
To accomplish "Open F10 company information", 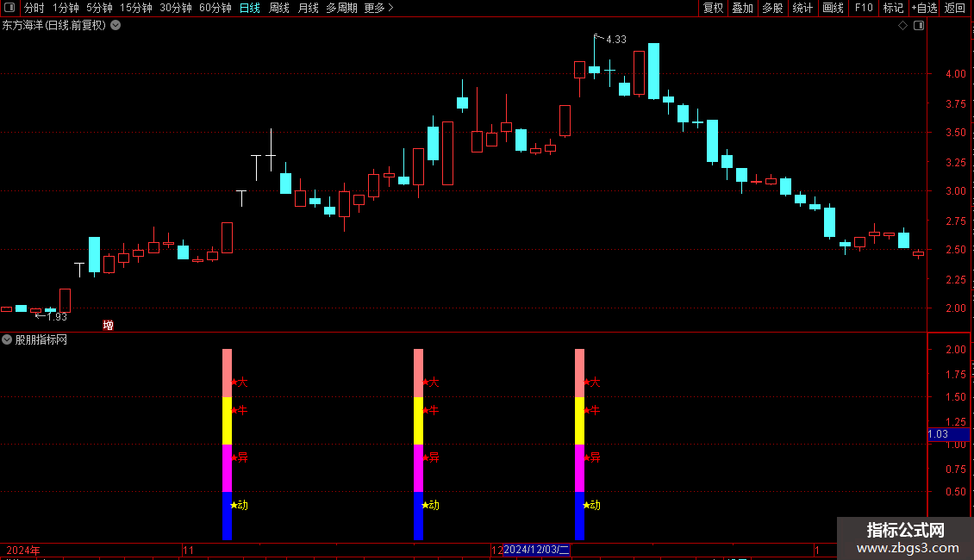I will (864, 8).
